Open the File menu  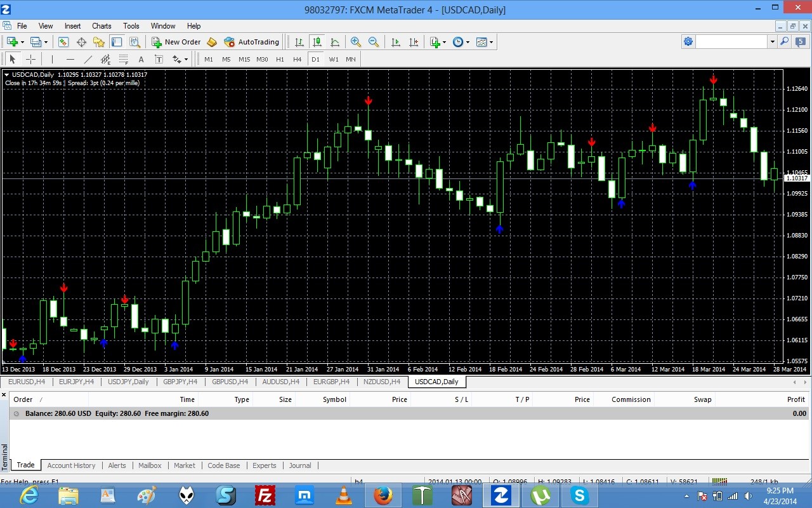point(22,26)
